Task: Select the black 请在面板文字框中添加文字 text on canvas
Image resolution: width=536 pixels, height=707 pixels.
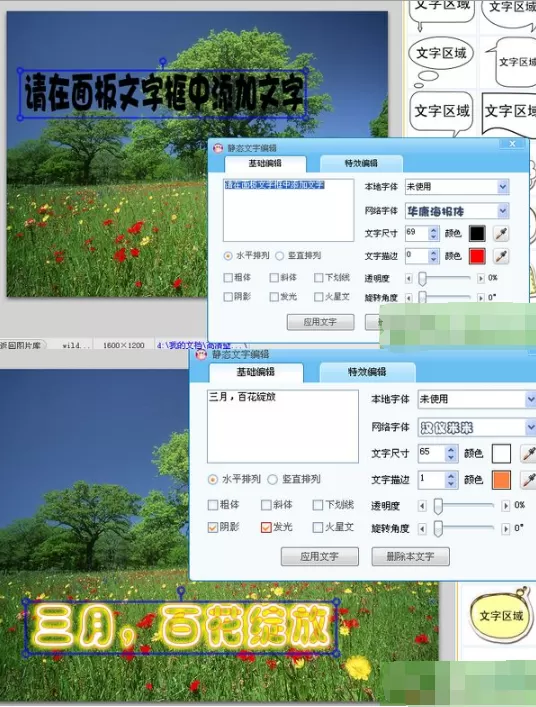Action: pyautogui.click(x=163, y=94)
